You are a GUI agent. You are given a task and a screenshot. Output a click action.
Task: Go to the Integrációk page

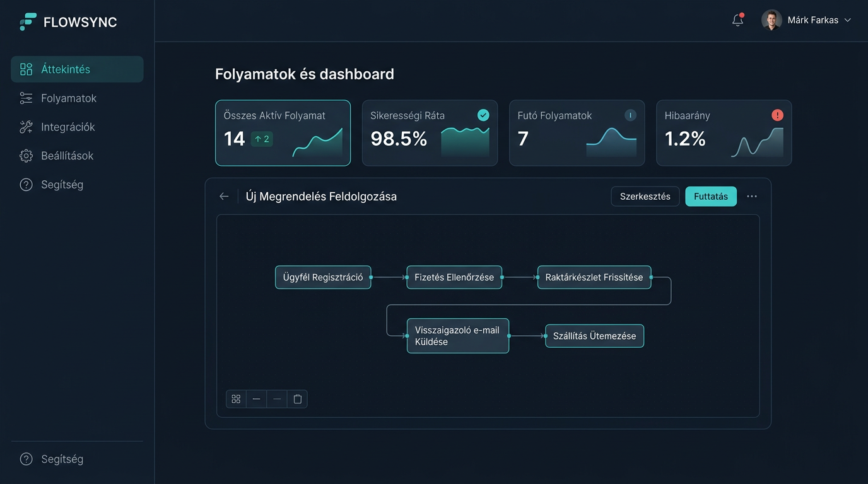pos(77,127)
